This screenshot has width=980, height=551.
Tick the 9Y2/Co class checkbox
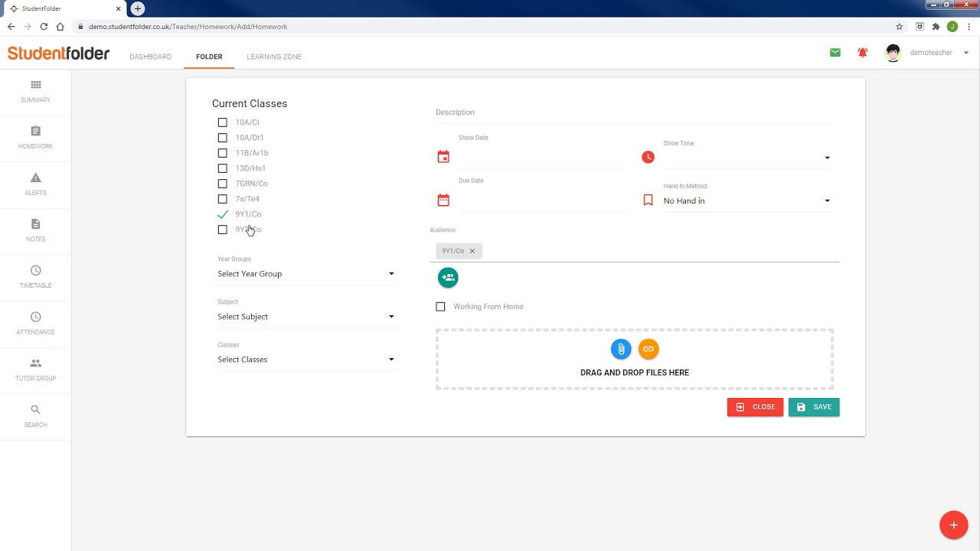pos(223,230)
